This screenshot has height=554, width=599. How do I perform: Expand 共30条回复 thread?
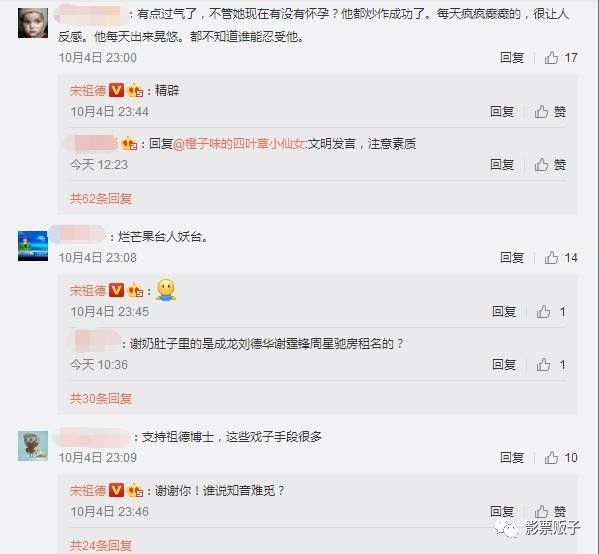[101, 398]
